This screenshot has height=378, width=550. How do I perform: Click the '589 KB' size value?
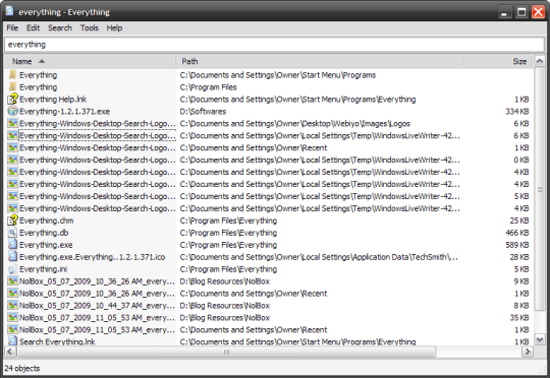517,245
